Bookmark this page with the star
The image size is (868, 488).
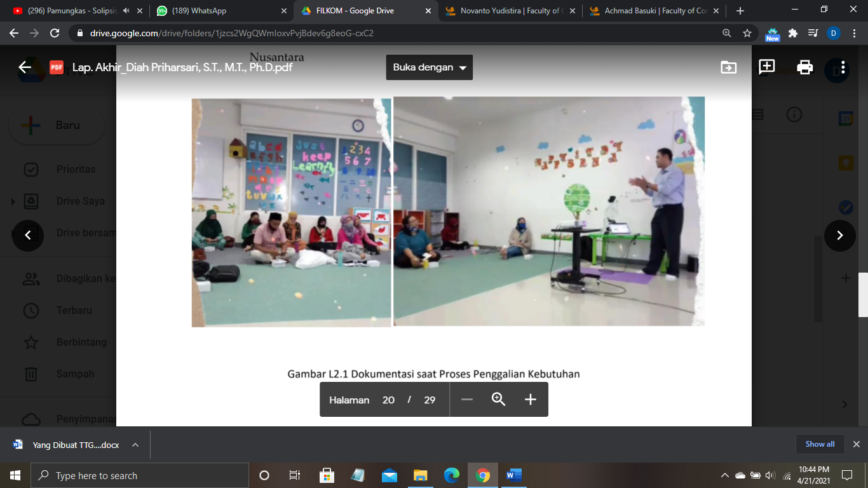[x=747, y=33]
